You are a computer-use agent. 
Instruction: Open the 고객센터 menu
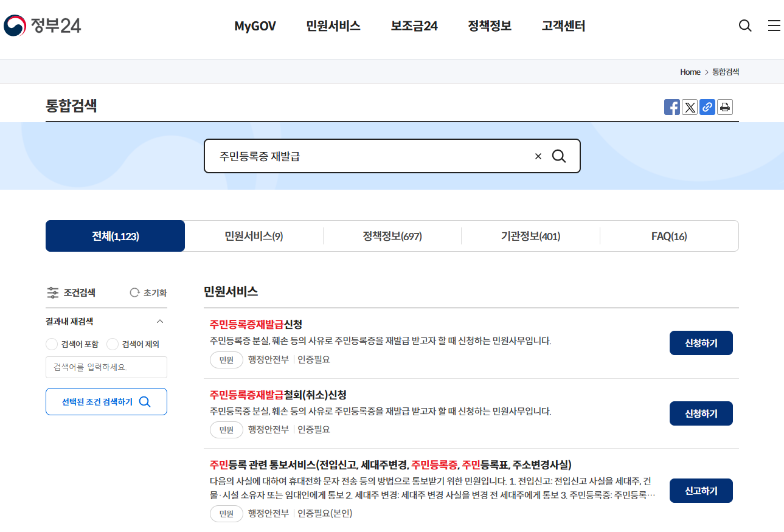click(563, 26)
